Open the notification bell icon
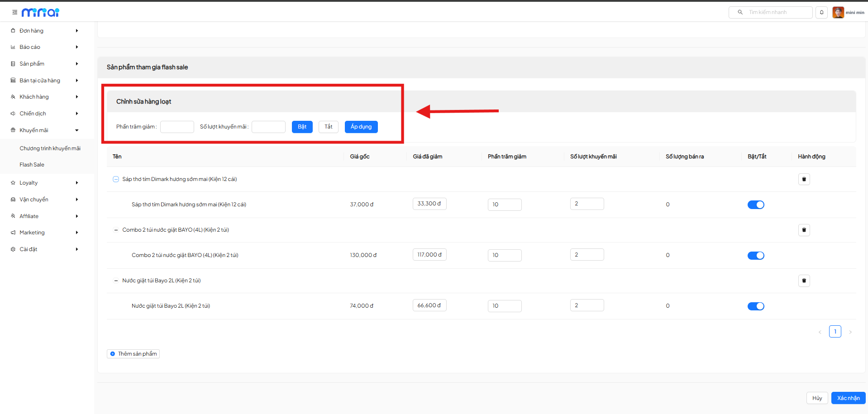Screen dimensions: 868x414 pos(821,12)
